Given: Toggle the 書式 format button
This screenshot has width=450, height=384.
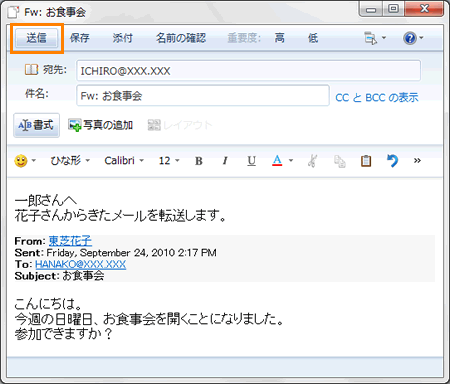Looking at the screenshot, I should pos(36,125).
